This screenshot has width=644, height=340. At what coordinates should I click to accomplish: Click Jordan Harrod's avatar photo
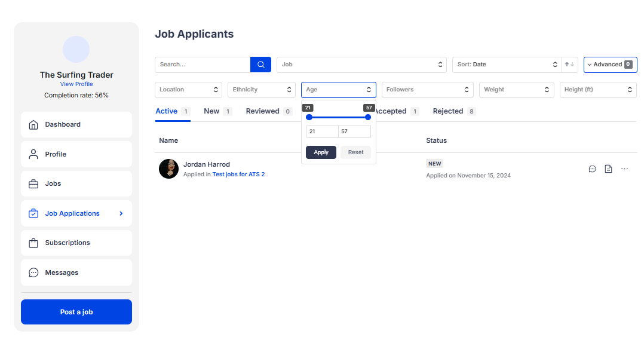coord(168,169)
